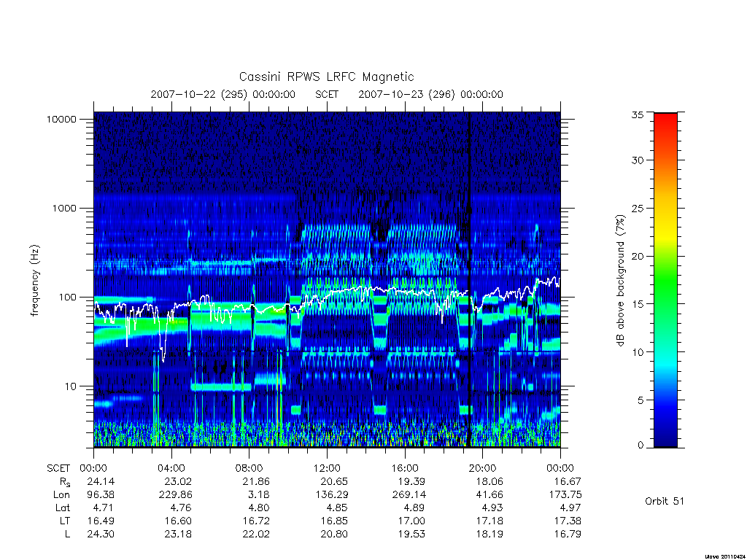747x560 pixels.
Task: Click the colorbar tick label '20'
Action: pyautogui.click(x=637, y=256)
